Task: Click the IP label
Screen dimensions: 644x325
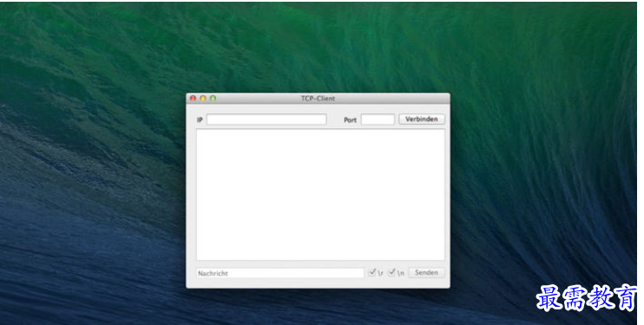Action: tap(200, 120)
